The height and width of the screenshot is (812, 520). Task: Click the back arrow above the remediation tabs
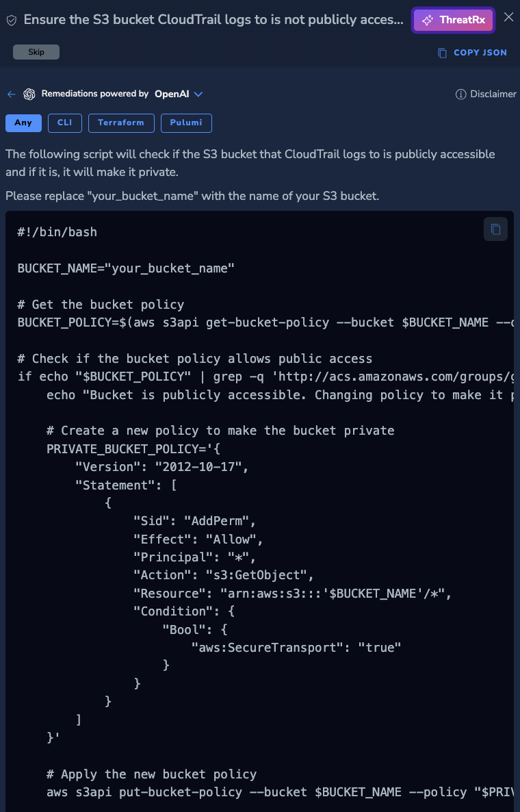point(11,94)
